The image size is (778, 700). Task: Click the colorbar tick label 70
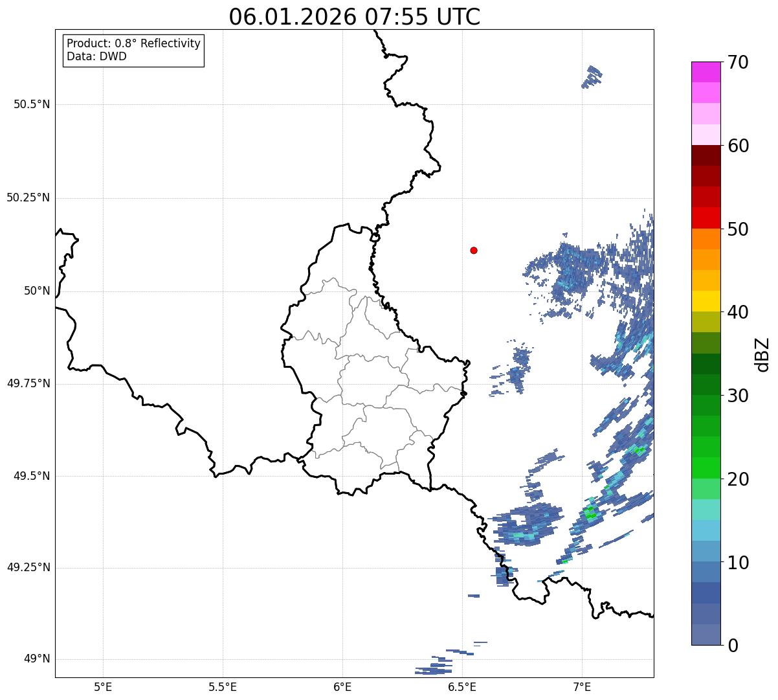[737, 62]
